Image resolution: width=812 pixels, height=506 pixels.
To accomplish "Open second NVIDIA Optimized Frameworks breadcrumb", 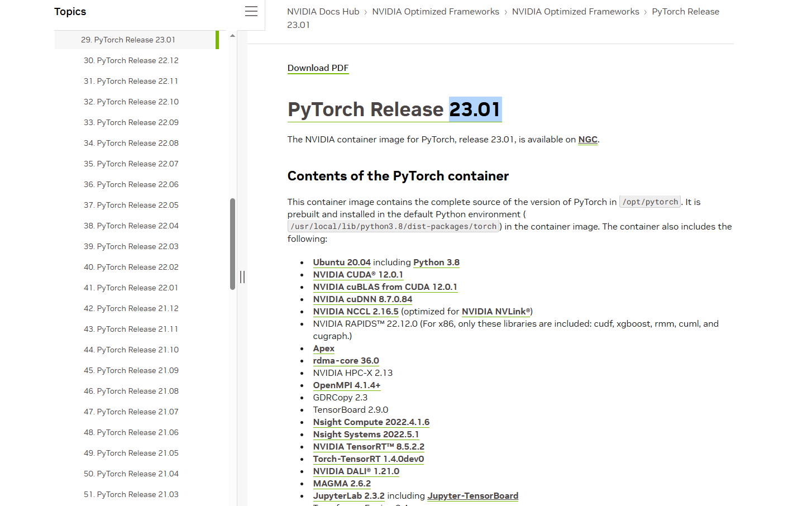I will 576,12.
